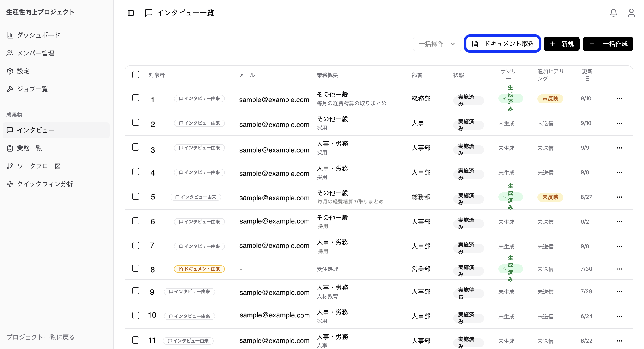Check the row 1 checkbox
644x349 pixels.
click(x=136, y=98)
